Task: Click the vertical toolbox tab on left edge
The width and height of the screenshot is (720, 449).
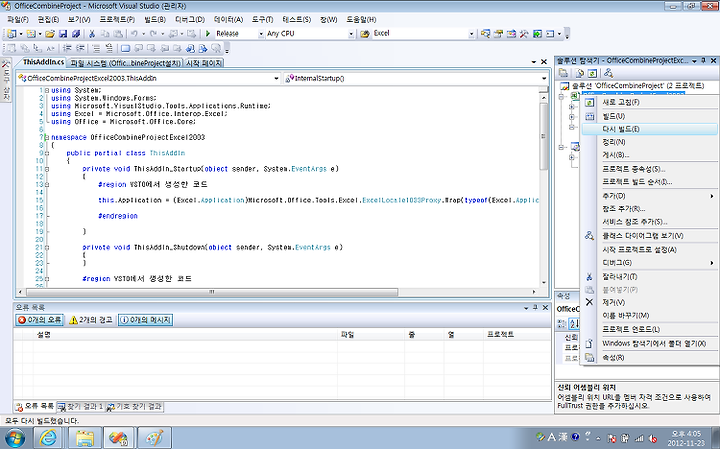Action: 6,81
